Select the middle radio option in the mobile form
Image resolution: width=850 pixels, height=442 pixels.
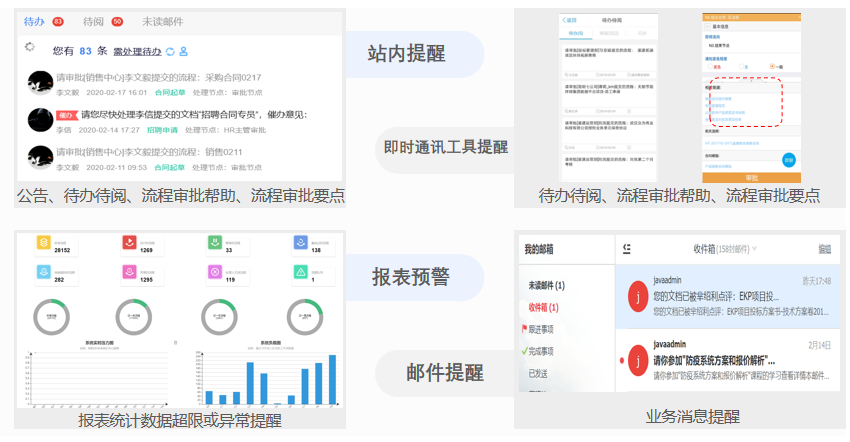coord(740,67)
